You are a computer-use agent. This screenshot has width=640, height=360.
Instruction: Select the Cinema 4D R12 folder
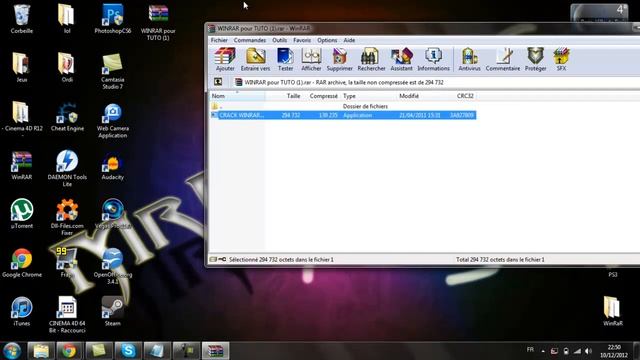click(x=22, y=118)
